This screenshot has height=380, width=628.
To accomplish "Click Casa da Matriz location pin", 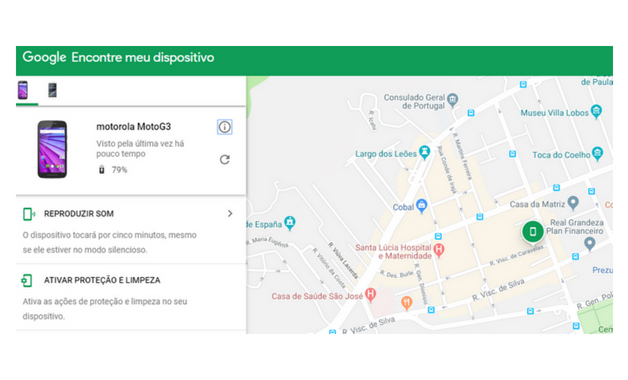I will pos(573,203).
